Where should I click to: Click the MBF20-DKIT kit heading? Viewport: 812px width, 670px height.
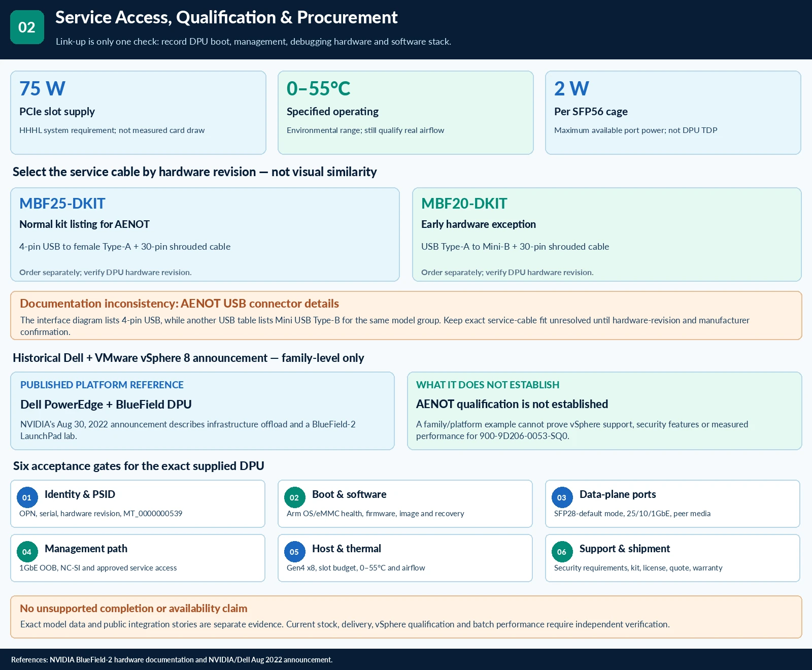[464, 204]
